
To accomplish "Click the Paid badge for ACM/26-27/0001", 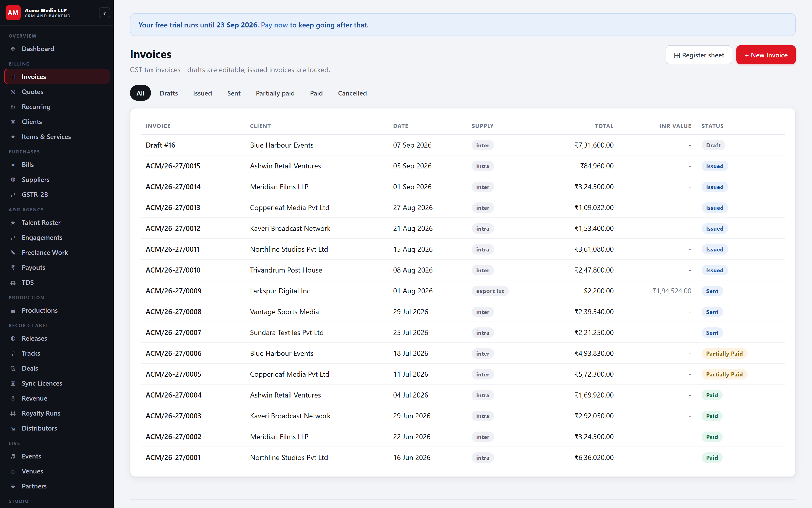I will click(712, 458).
